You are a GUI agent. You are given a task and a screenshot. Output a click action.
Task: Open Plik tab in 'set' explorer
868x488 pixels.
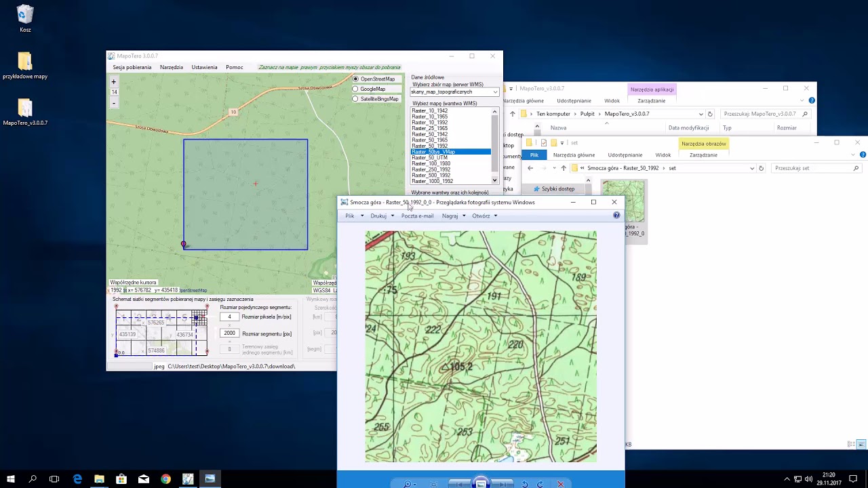pos(534,155)
